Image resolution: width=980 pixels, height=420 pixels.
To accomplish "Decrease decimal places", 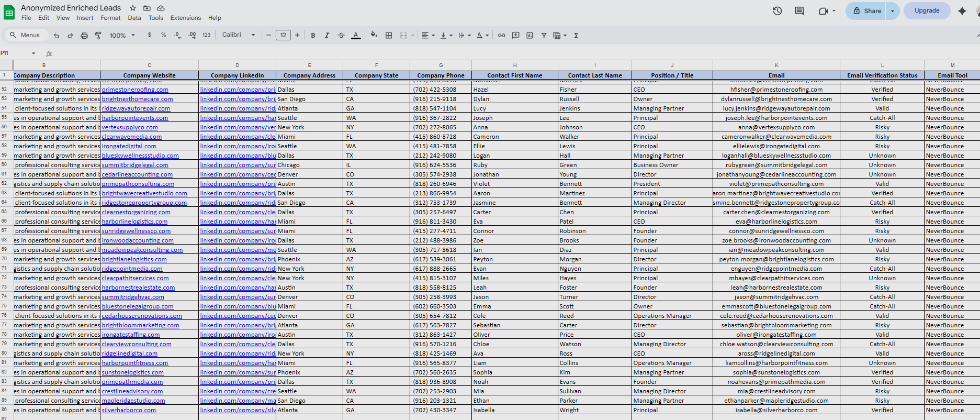I will click(178, 35).
